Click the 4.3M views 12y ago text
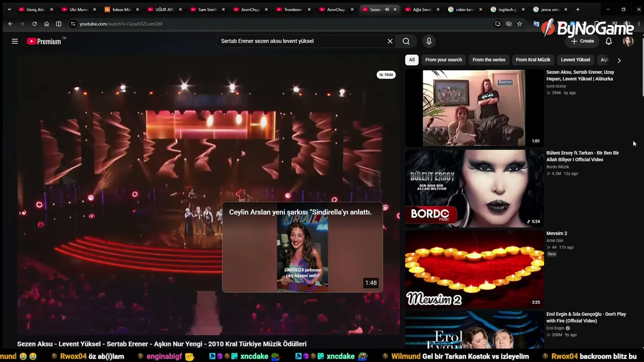 (562, 173)
